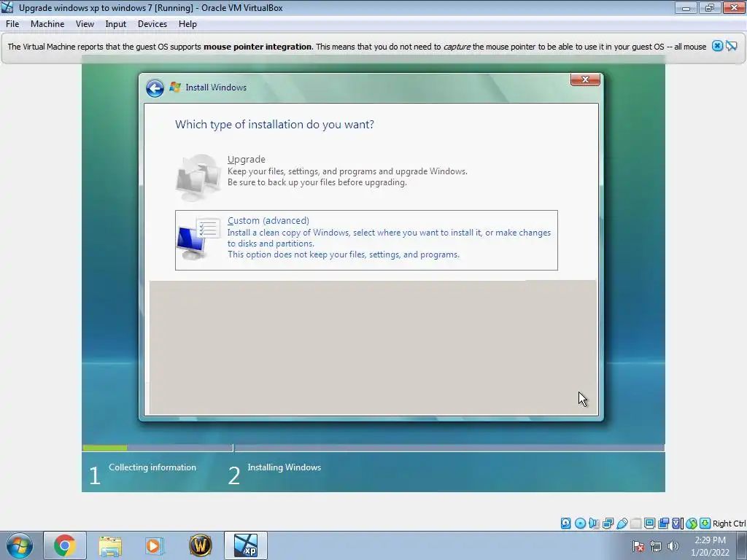Image resolution: width=747 pixels, height=560 pixels.
Task: Click the audio speaker icon in VirtualBox status bar
Action: coord(594,524)
